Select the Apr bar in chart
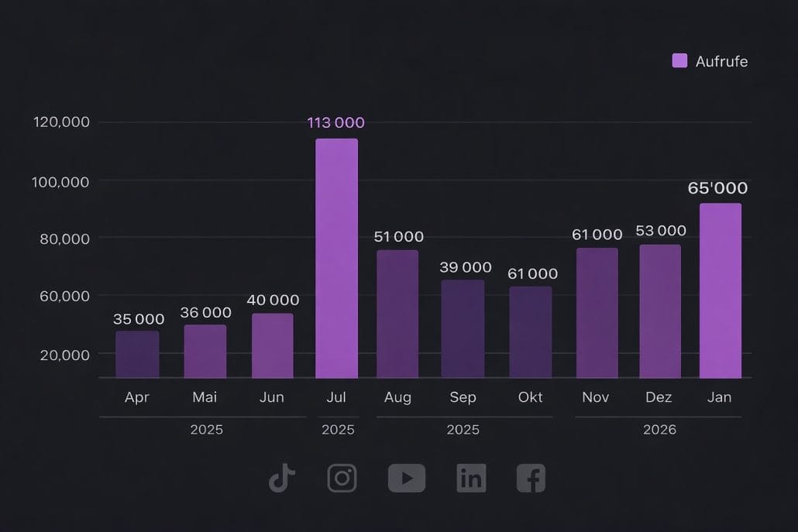This screenshot has width=798, height=532. click(137, 354)
